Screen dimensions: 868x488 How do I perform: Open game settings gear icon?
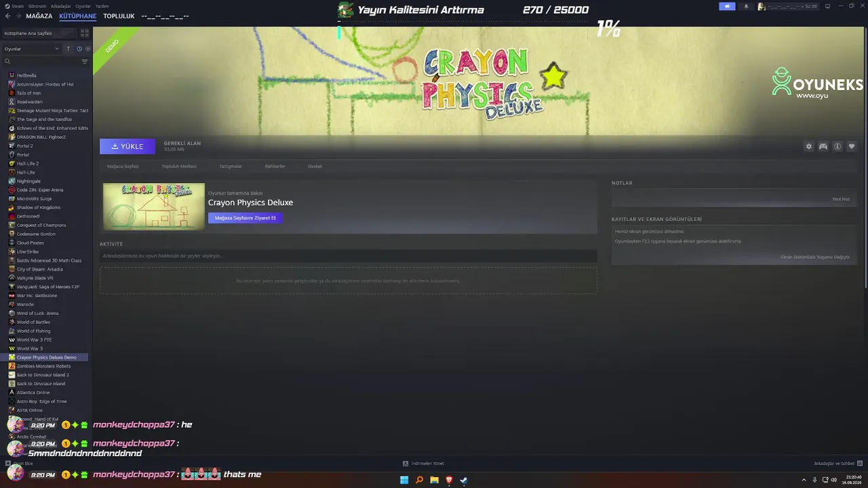coord(808,146)
